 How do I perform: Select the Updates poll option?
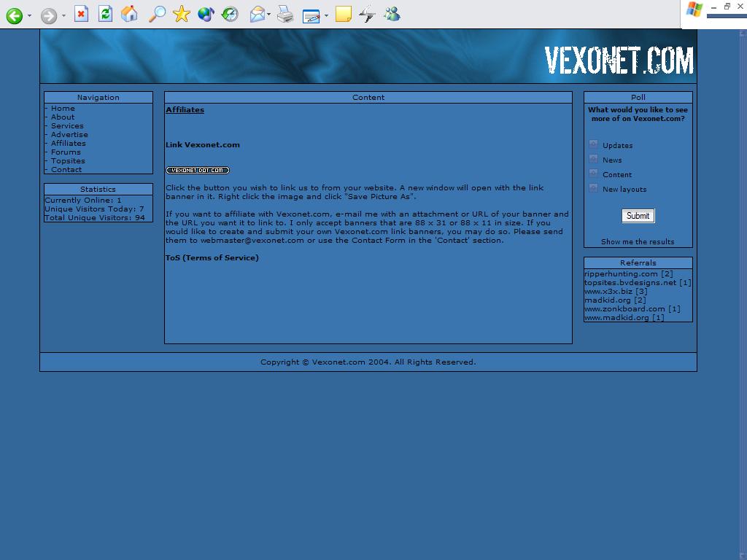(x=593, y=144)
